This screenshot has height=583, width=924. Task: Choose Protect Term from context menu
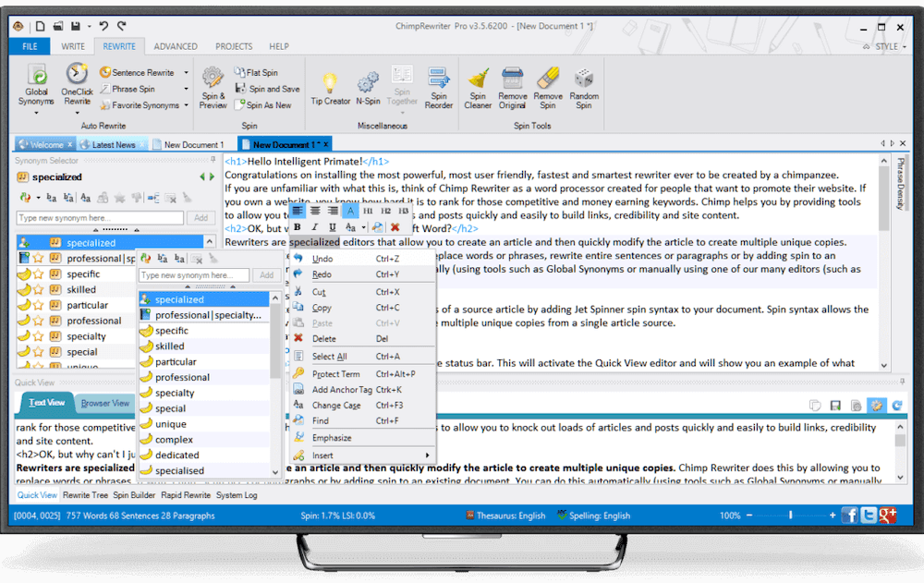(x=336, y=374)
